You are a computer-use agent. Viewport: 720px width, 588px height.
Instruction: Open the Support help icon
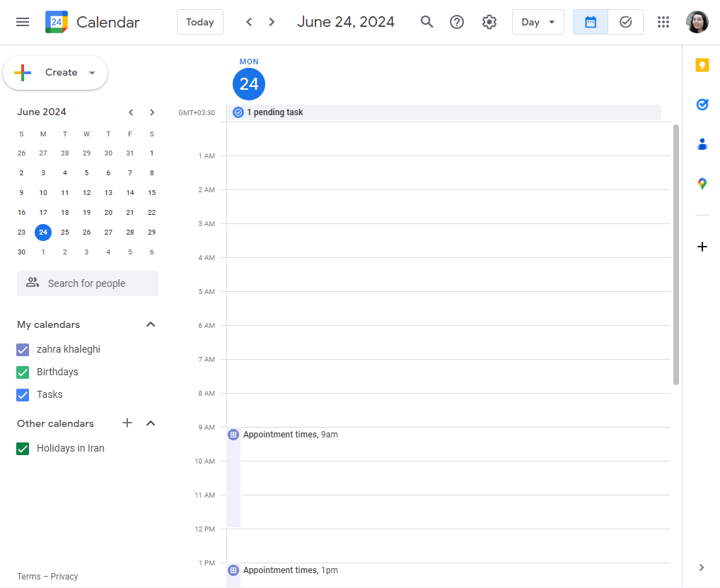click(x=457, y=22)
